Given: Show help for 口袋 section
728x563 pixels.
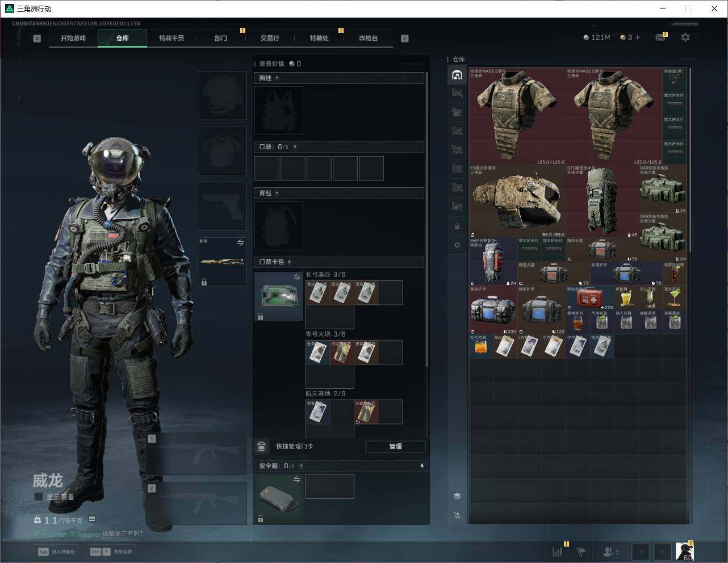Looking at the screenshot, I should pos(295,147).
